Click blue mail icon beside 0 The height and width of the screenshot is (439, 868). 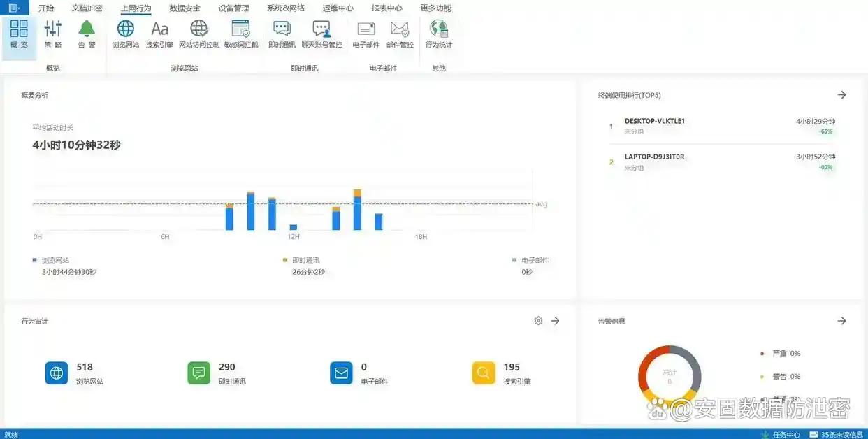(341, 373)
